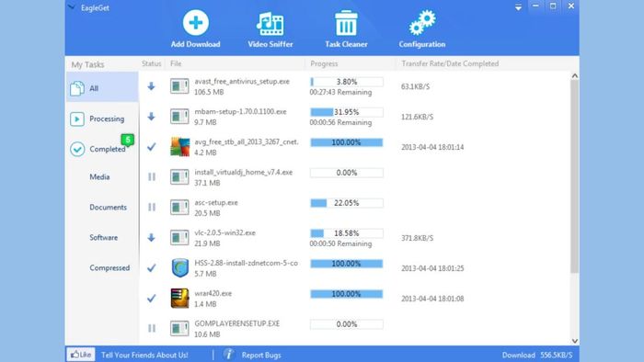The image size is (644, 362).
Task: Select the GOMPLAYERENSETUP file icon
Action: click(179, 328)
